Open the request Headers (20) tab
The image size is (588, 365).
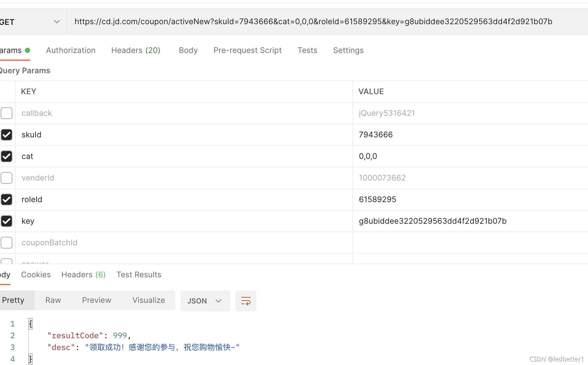point(136,50)
